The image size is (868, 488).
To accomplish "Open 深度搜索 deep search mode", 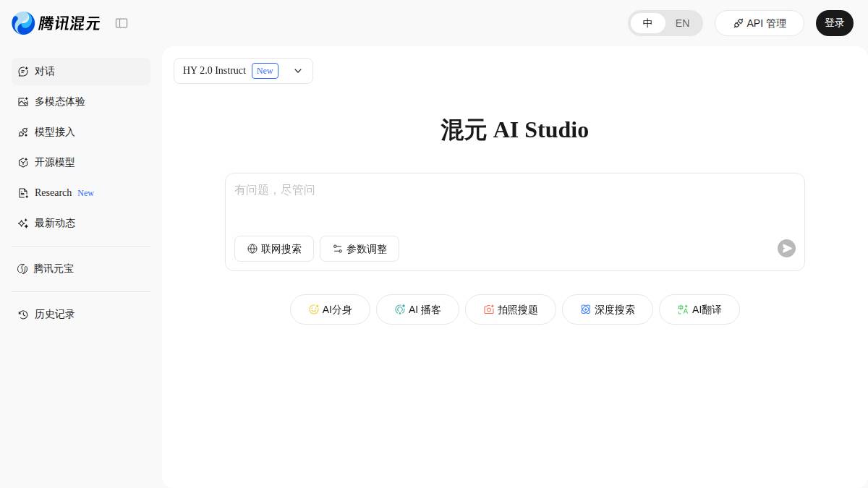I will [x=608, y=309].
